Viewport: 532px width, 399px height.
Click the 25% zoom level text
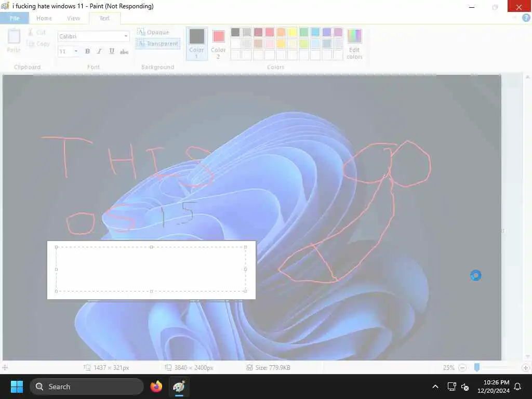point(448,367)
